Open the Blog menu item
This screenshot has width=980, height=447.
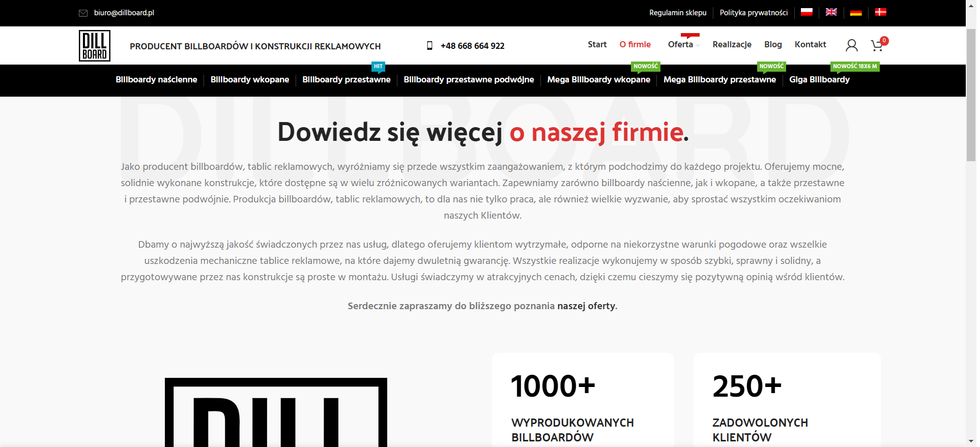point(773,45)
